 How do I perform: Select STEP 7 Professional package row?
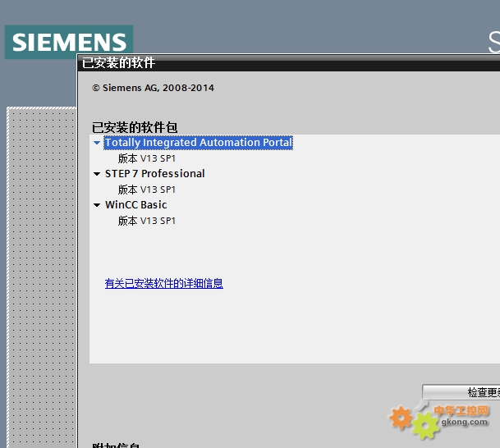(155, 174)
